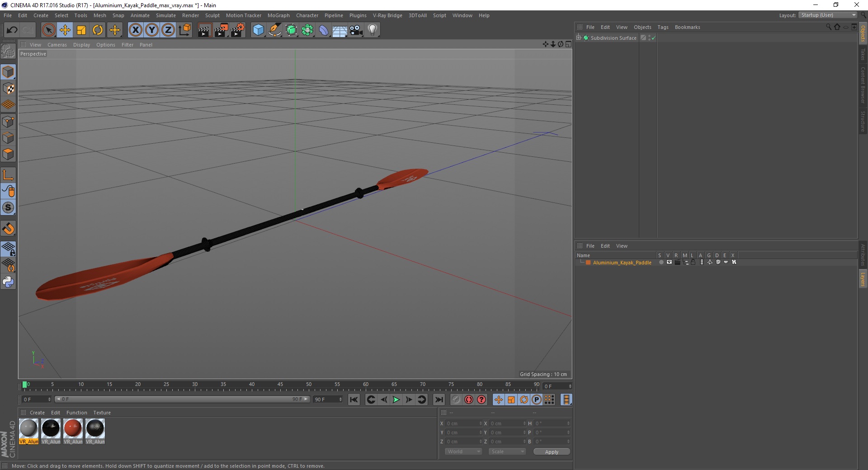Open the spline Pen tool
Image resolution: width=868 pixels, height=470 pixels.
click(x=274, y=30)
